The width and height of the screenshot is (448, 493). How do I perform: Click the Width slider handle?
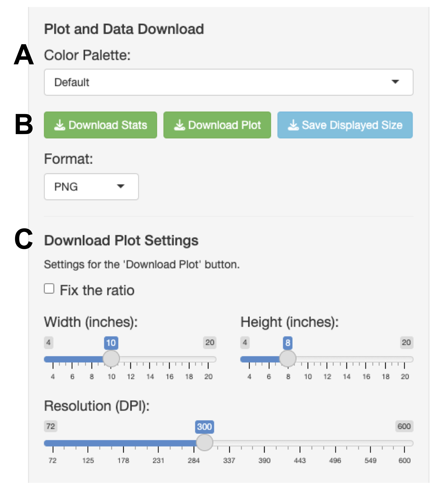111,358
